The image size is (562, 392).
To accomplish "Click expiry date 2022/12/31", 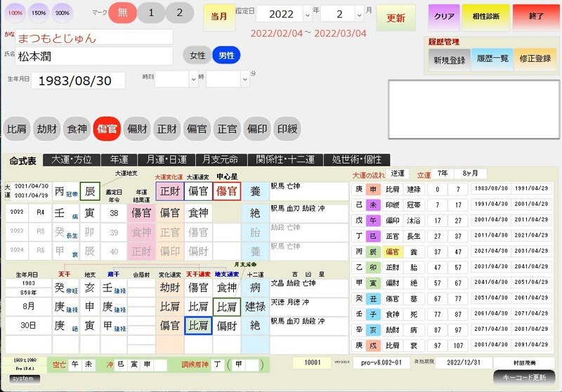I will coord(464,362).
